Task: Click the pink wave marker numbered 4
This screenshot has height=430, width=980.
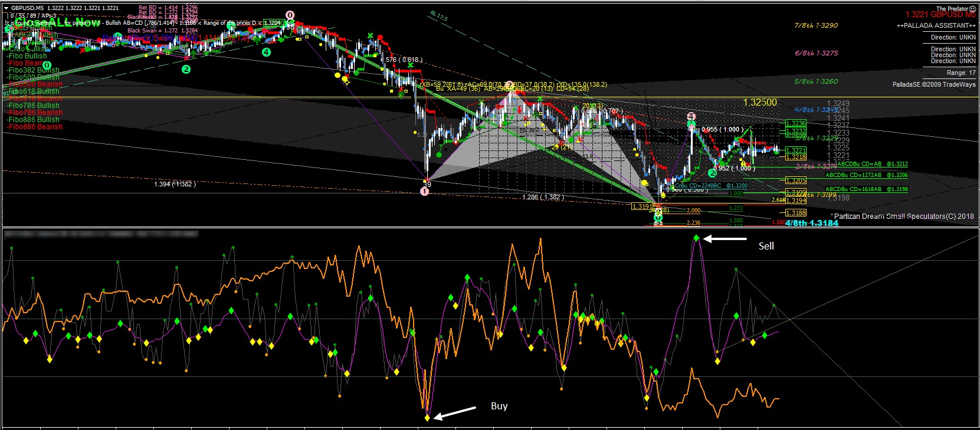Action: [x=691, y=117]
